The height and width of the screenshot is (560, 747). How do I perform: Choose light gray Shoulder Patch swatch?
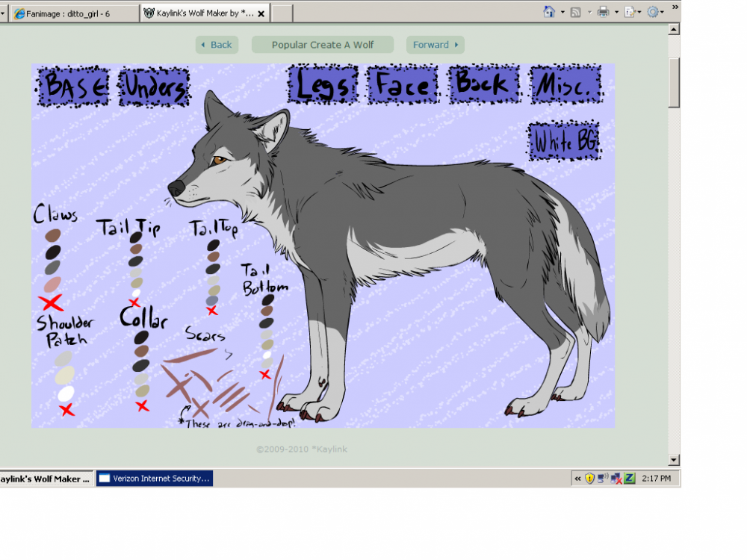pyautogui.click(x=63, y=358)
